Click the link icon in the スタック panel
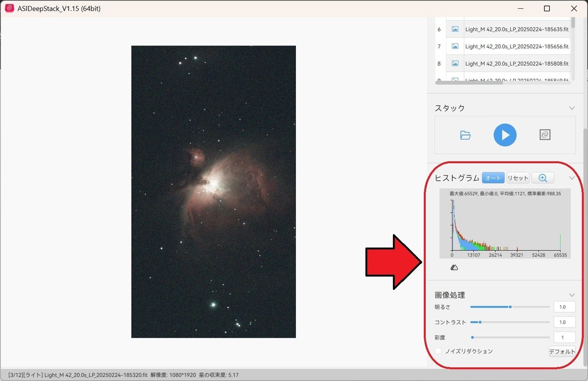The width and height of the screenshot is (588, 381). click(x=545, y=135)
